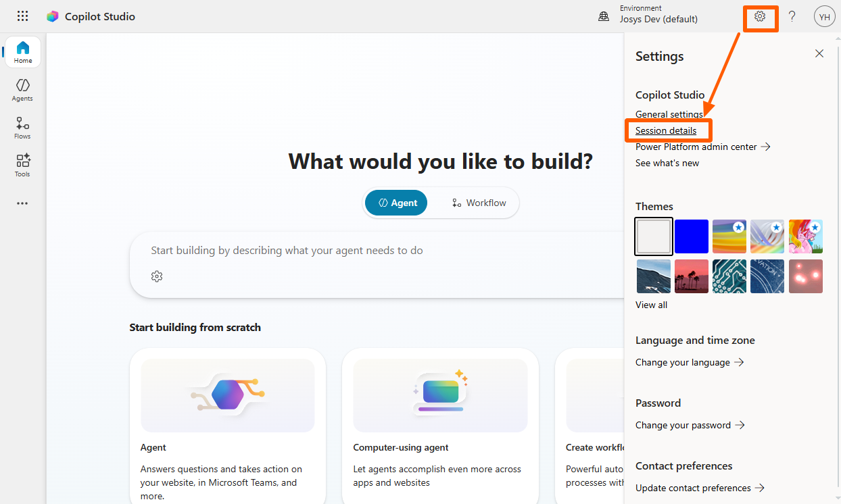Open Session details link
The image size is (841, 504).
(x=666, y=130)
